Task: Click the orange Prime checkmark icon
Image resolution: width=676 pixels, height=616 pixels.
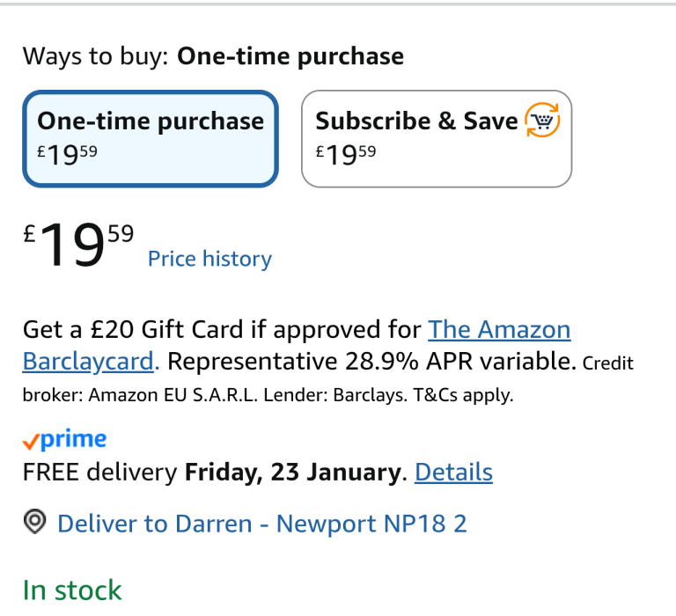Action: 31,442
